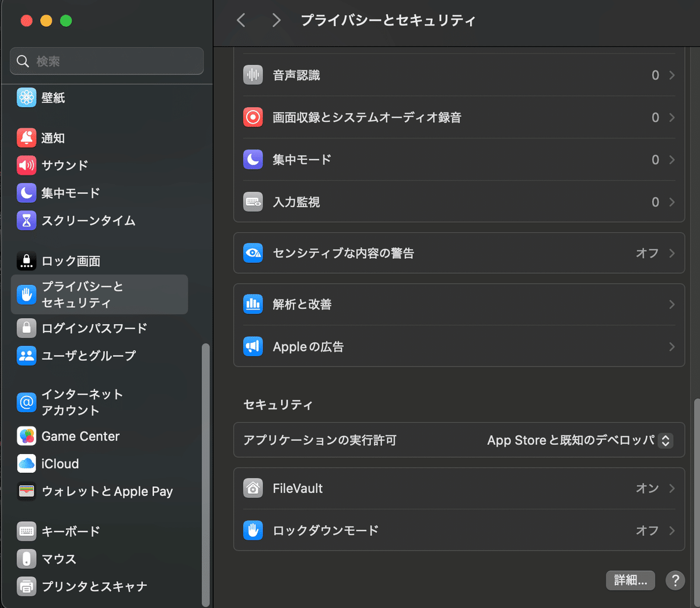Click the 画面収録とシステムオーディオ録音 icon
700x608 pixels.
253,117
